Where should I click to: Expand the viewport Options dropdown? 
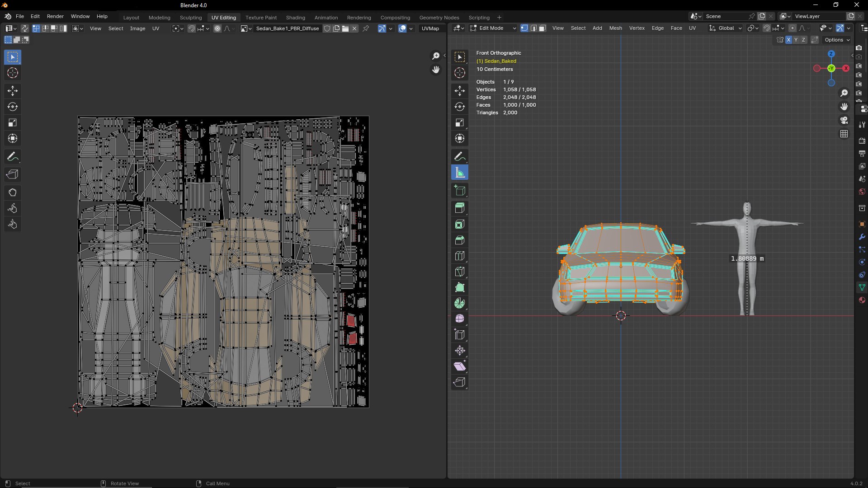point(837,40)
